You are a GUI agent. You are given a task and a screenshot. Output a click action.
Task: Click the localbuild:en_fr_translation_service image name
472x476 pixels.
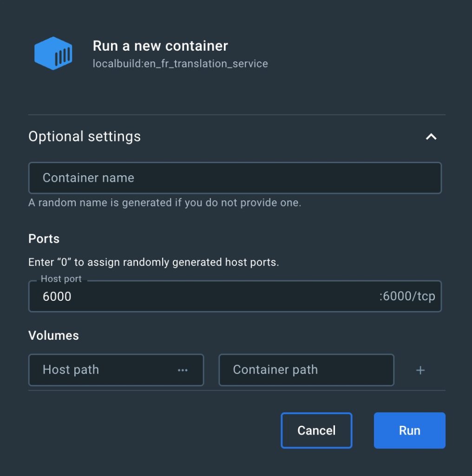180,64
